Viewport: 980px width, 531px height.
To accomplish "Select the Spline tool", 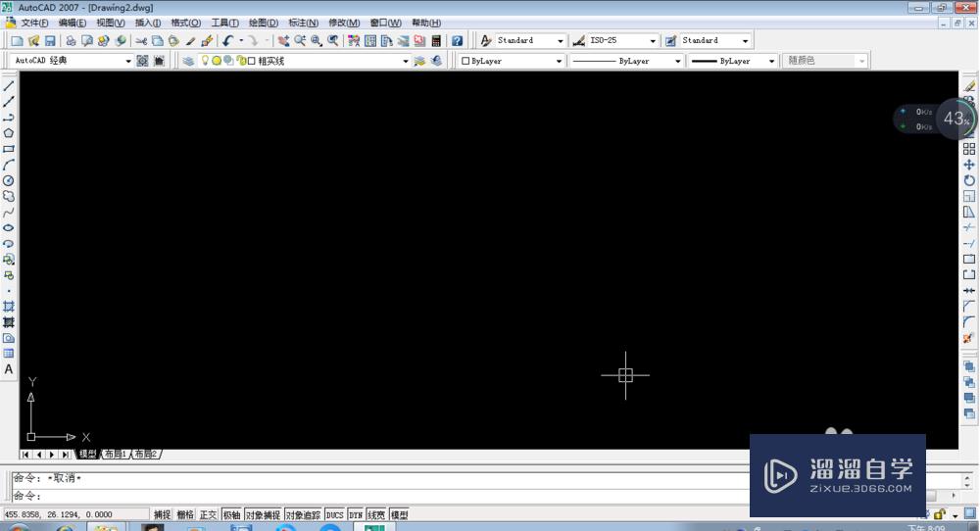I will coord(9,213).
